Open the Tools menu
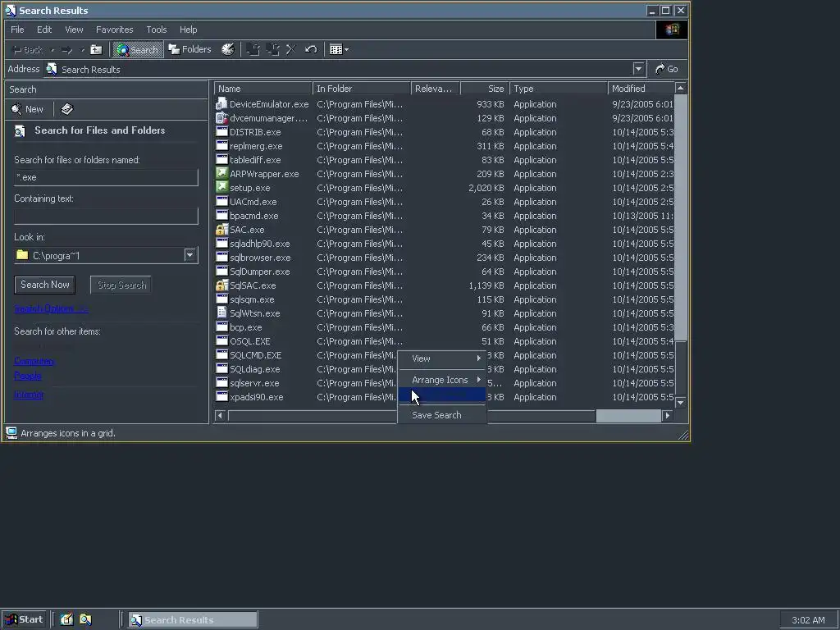840x630 pixels. (x=157, y=30)
